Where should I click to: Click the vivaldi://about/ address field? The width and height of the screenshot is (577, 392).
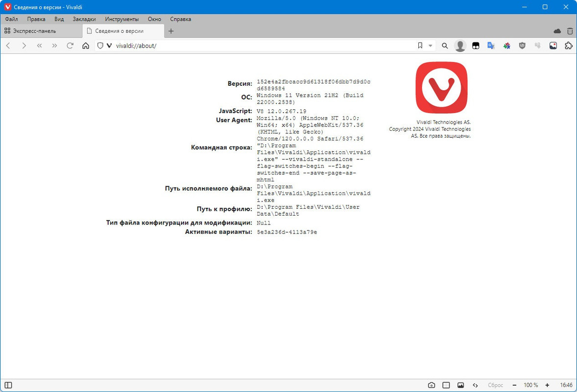pyautogui.click(x=264, y=46)
